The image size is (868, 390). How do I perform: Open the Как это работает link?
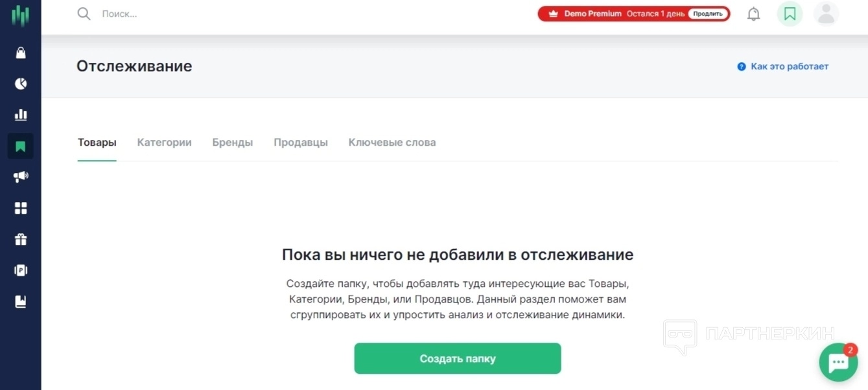(x=789, y=67)
